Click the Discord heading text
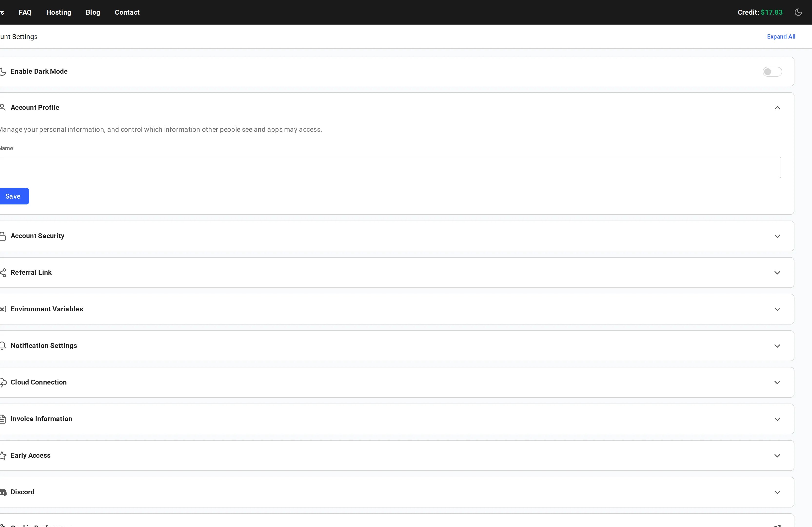This screenshot has width=812, height=527. tap(22, 492)
